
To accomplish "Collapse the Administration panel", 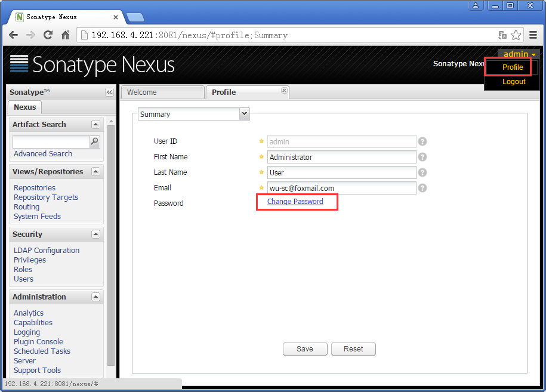I will [x=95, y=297].
